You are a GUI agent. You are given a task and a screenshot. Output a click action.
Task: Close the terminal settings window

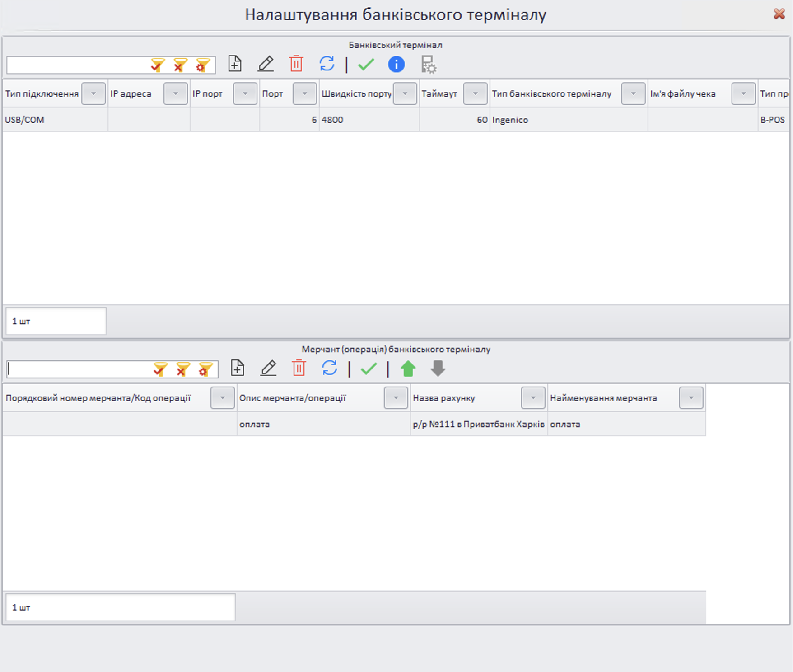click(x=779, y=14)
